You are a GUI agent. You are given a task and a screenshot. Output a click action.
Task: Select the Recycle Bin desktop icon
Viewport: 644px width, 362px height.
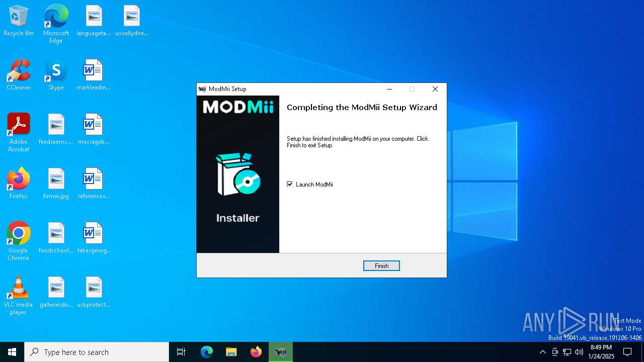19,21
